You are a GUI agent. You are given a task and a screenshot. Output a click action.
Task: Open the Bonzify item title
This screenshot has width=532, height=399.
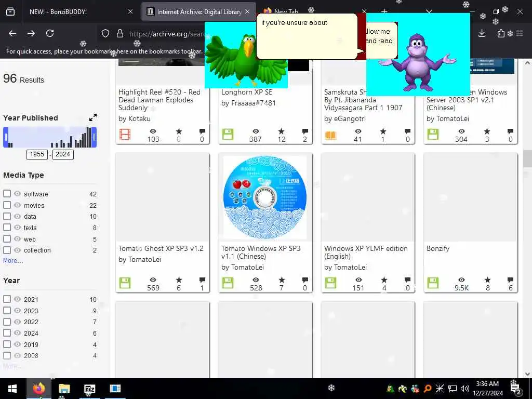click(x=437, y=249)
